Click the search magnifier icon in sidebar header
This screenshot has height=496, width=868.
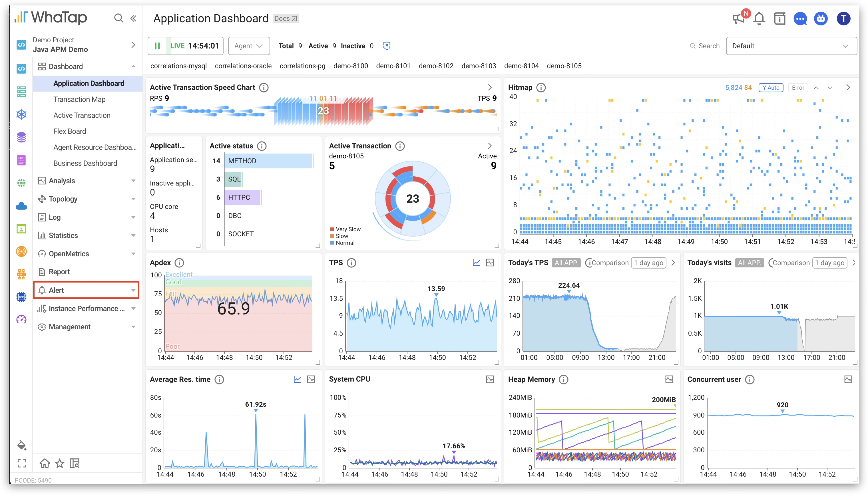click(x=118, y=18)
